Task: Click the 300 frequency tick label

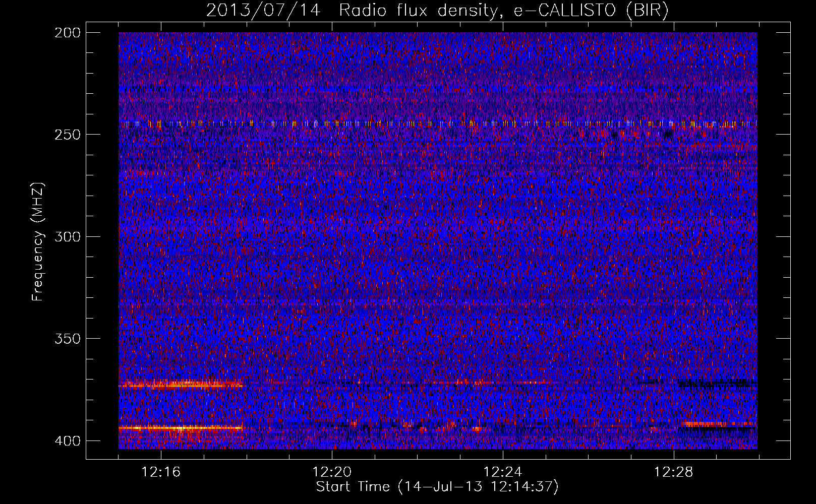Action: (x=67, y=236)
